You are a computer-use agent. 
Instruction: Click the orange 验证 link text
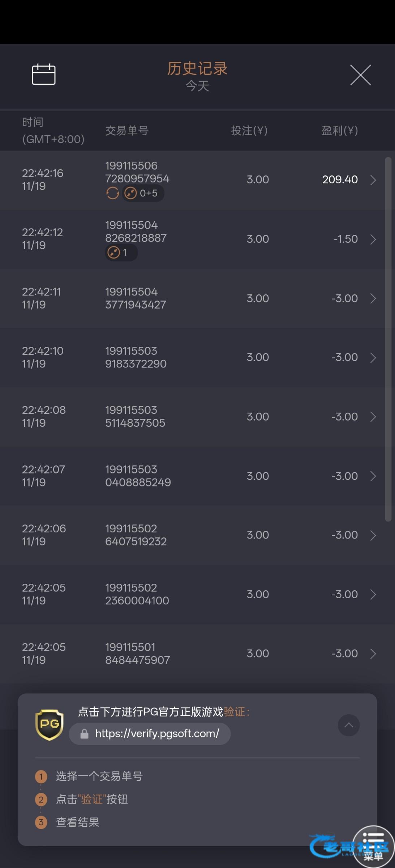235,712
